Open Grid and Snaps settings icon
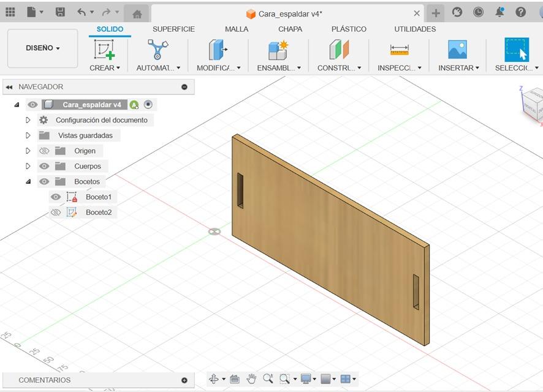 tap(325, 379)
